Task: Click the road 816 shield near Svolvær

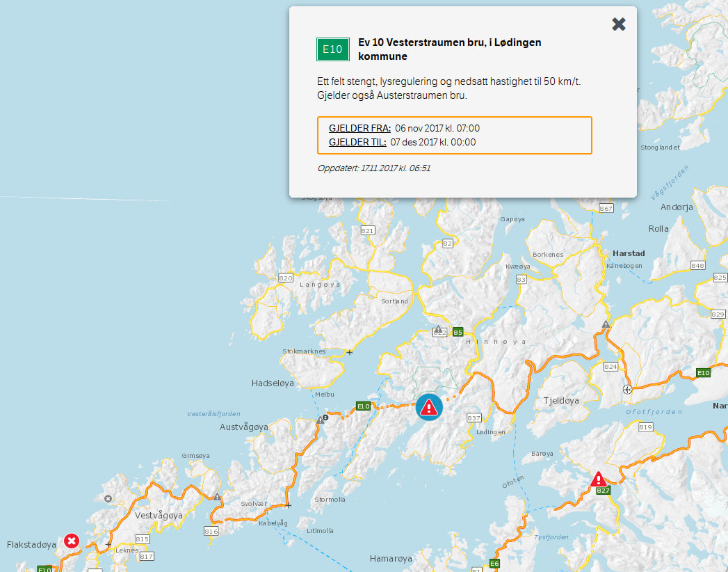Action: [x=211, y=531]
